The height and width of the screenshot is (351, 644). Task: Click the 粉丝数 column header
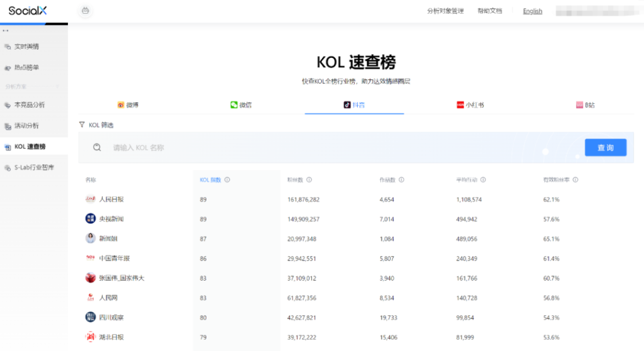pyautogui.click(x=295, y=180)
